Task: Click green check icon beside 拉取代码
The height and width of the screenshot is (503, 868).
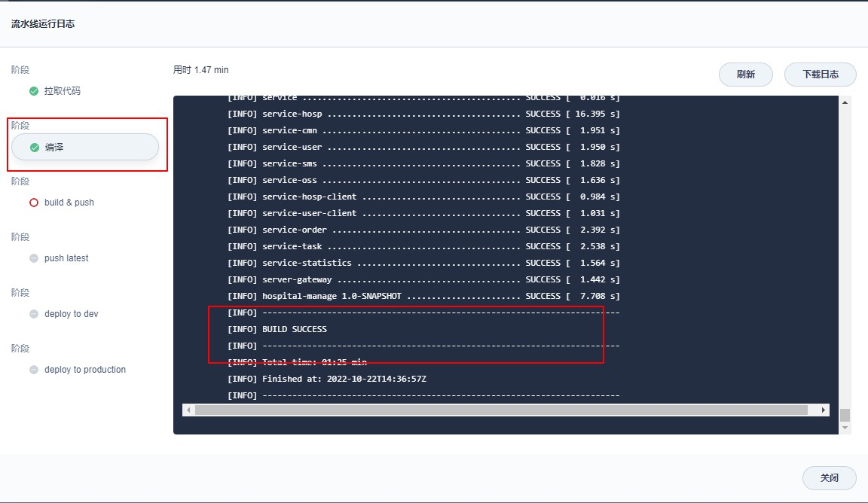Action: tap(34, 91)
